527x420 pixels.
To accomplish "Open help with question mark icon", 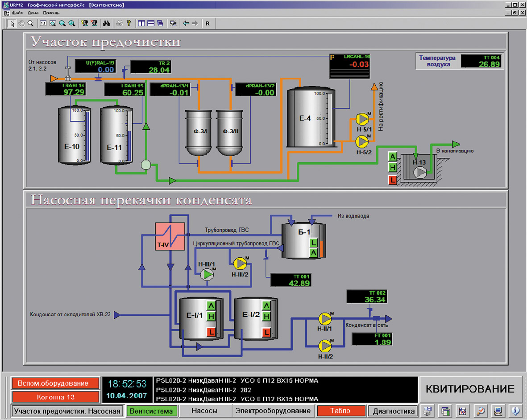I will pyautogui.click(x=129, y=24).
